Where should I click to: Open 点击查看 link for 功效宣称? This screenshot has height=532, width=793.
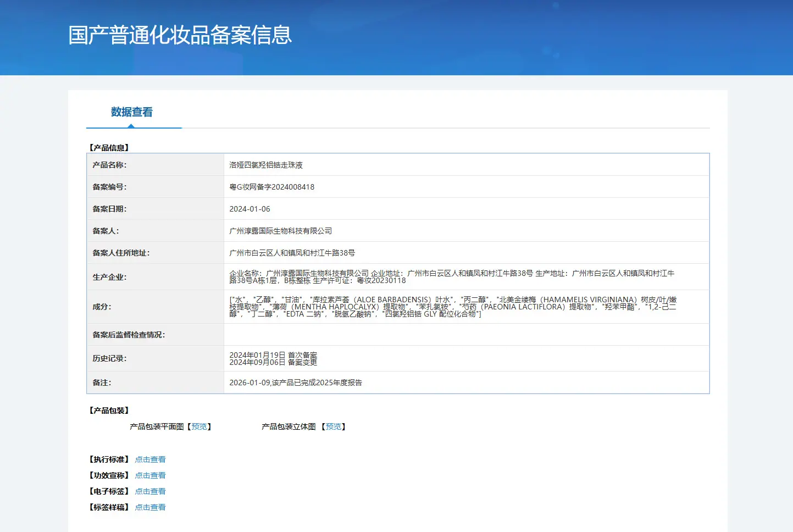[x=150, y=475]
